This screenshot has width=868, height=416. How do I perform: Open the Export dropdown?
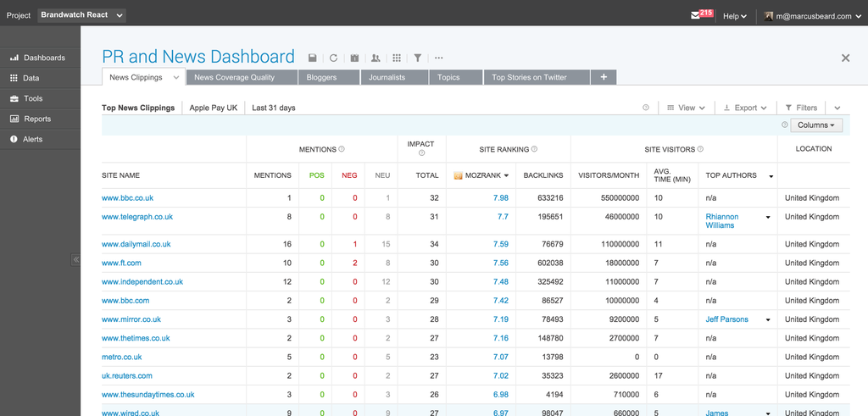[x=745, y=108]
